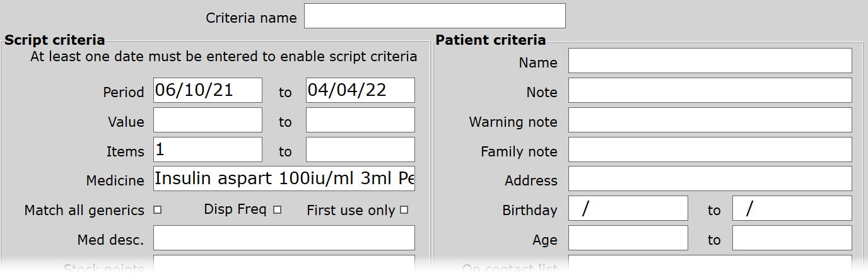Select the Birthday end date field
The image size is (868, 275).
(x=792, y=208)
